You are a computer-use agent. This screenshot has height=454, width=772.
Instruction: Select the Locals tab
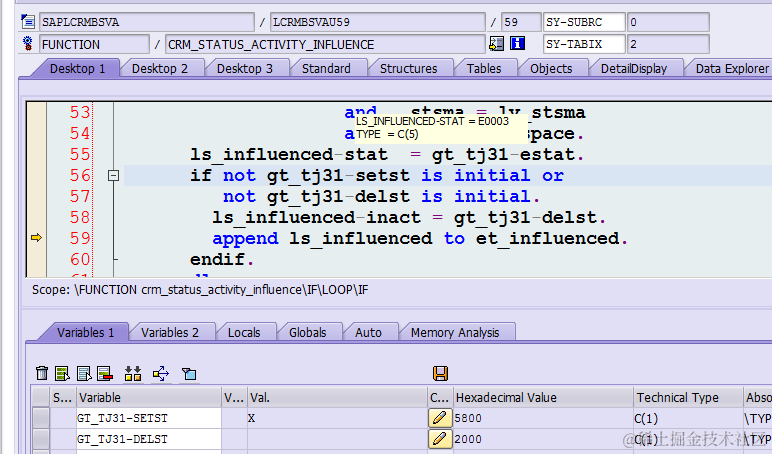pos(244,332)
